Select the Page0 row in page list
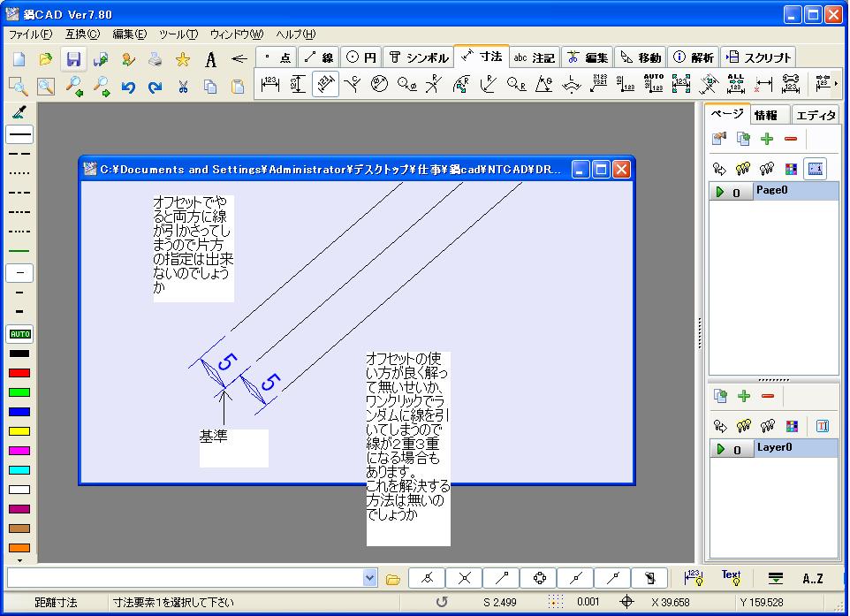This screenshot has height=616, width=850. [774, 192]
